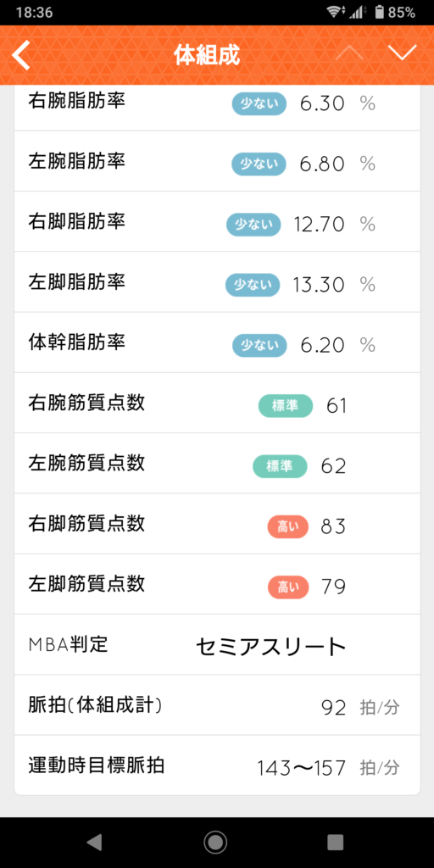The width and height of the screenshot is (434, 868).
Task: Tap Android back navigation triangle
Action: pyautogui.click(x=95, y=842)
